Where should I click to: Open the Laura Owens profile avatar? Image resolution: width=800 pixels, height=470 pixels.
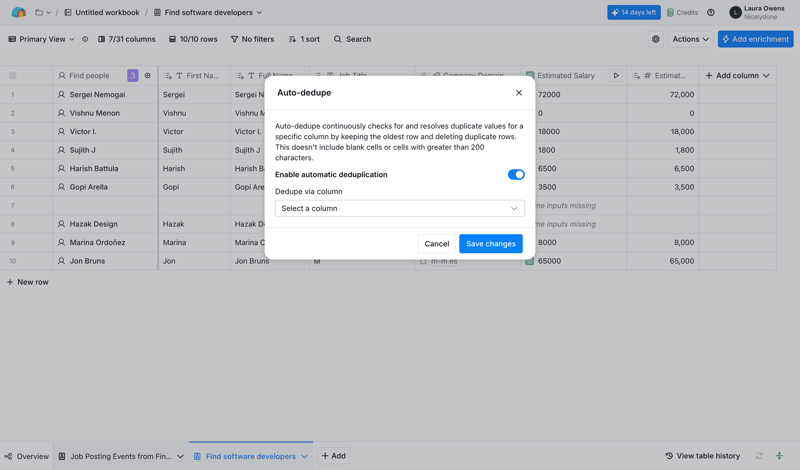[x=735, y=12]
